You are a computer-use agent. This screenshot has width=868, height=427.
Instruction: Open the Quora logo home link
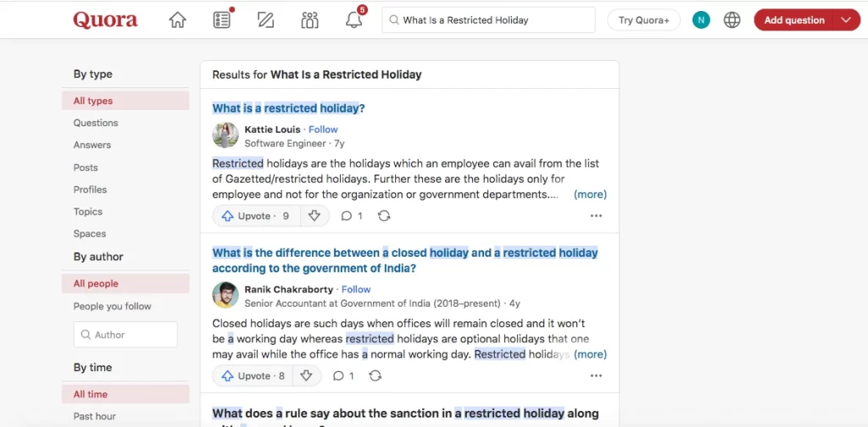pyautogui.click(x=105, y=20)
